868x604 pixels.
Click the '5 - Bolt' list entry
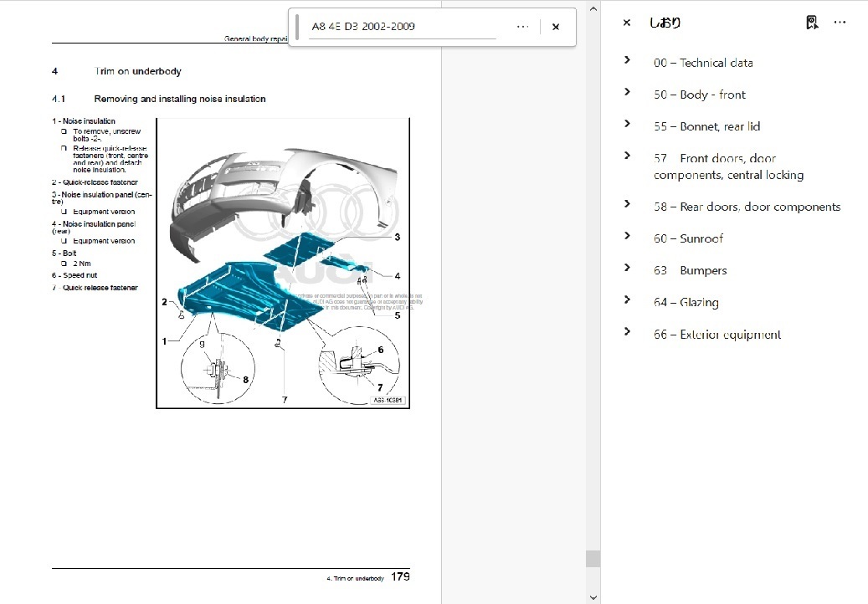64,253
